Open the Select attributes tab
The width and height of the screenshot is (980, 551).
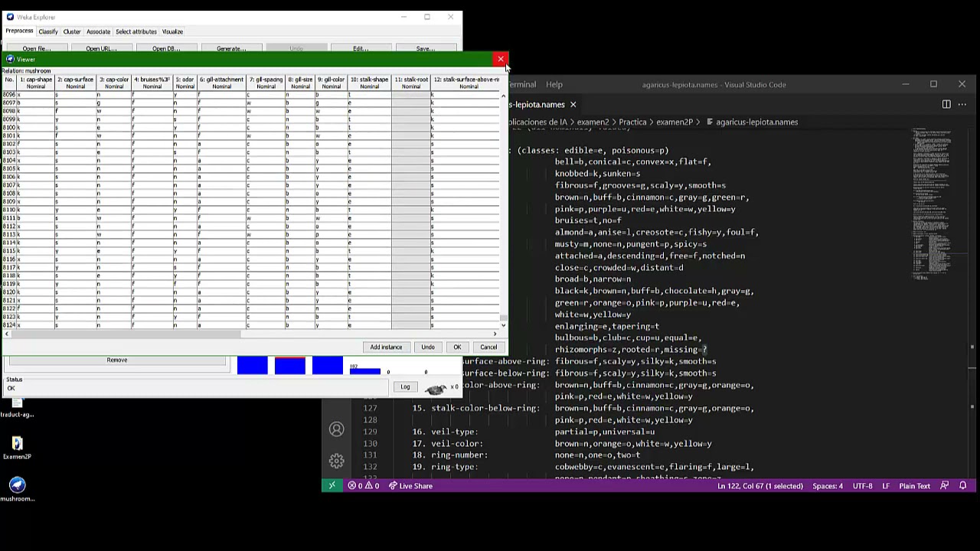tap(136, 31)
